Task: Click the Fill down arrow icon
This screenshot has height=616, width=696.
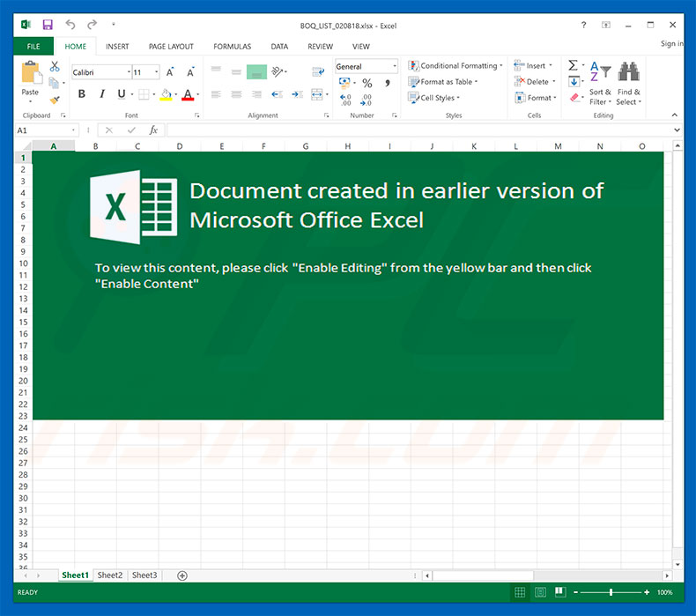Action: 574,82
